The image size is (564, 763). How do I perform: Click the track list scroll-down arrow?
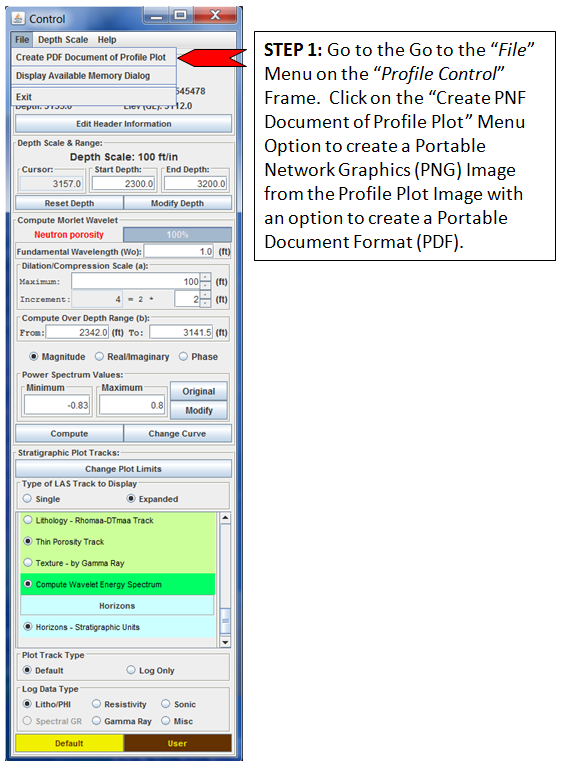pos(225,642)
